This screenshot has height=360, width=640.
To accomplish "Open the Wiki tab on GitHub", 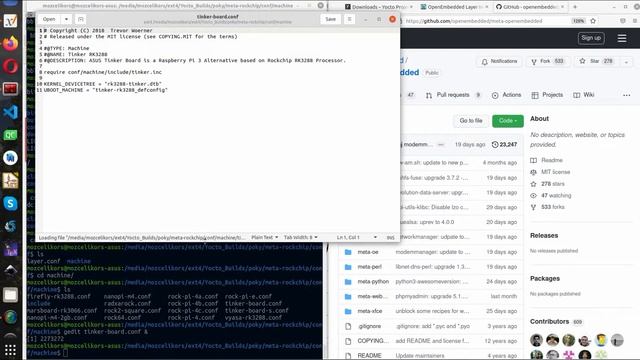I will coord(584,95).
